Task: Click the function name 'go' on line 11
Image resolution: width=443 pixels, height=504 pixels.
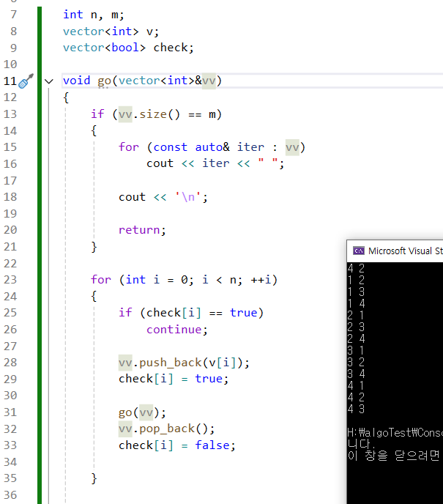Action: pos(104,81)
